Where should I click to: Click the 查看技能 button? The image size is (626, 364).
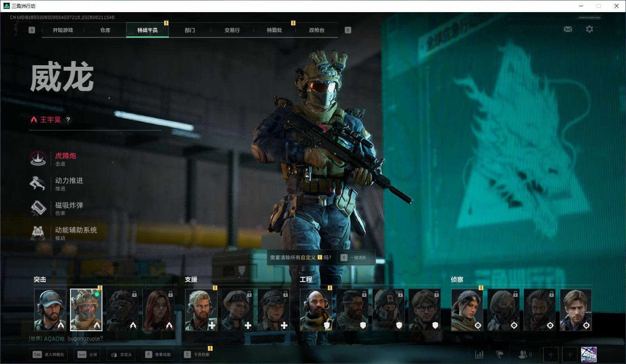[158, 354]
